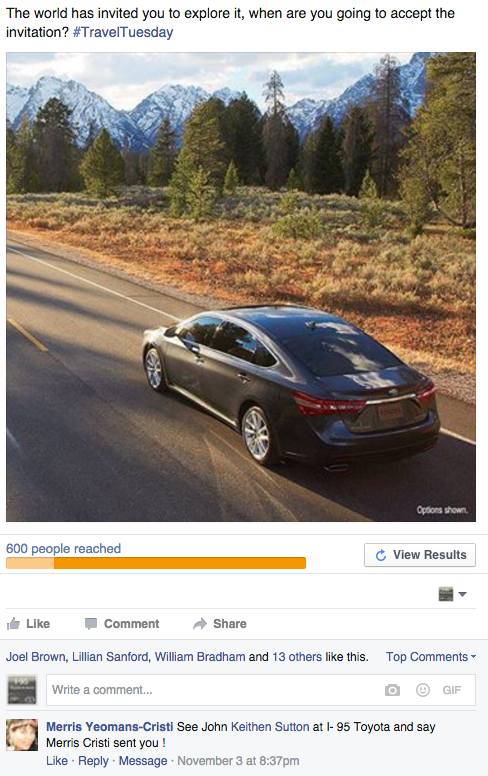488x776 pixels.
Task: Click the GIF icon in comment box
Action: (451, 690)
